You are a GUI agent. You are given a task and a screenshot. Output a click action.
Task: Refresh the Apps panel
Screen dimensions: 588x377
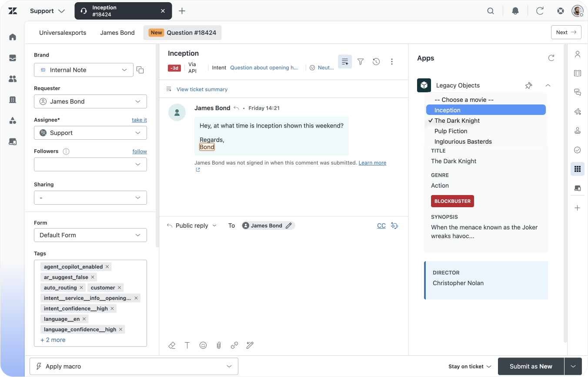551,58
